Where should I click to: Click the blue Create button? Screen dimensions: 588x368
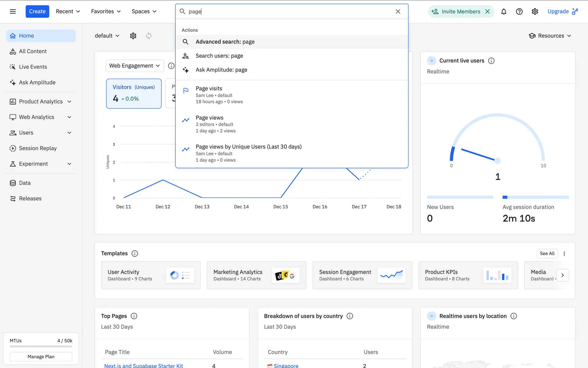37,11
